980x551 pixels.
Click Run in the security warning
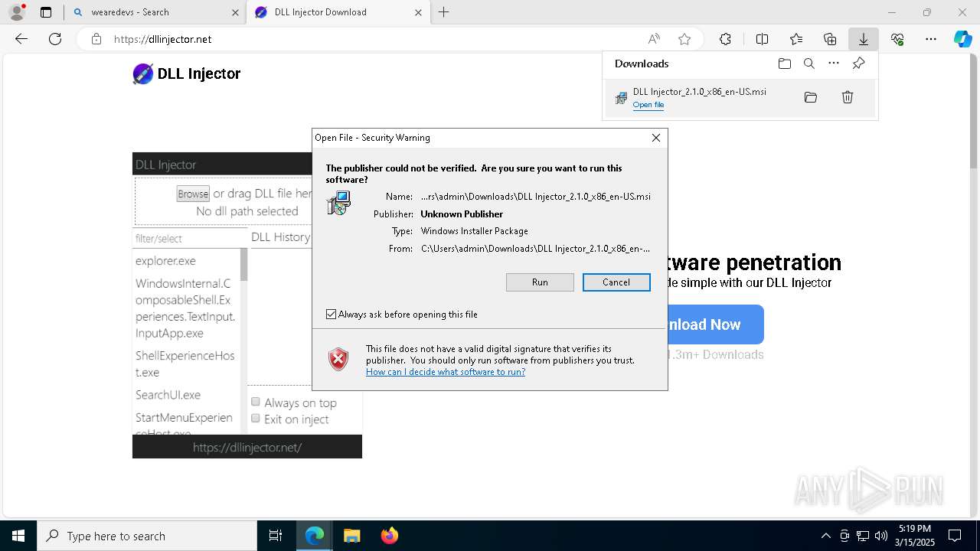point(540,282)
